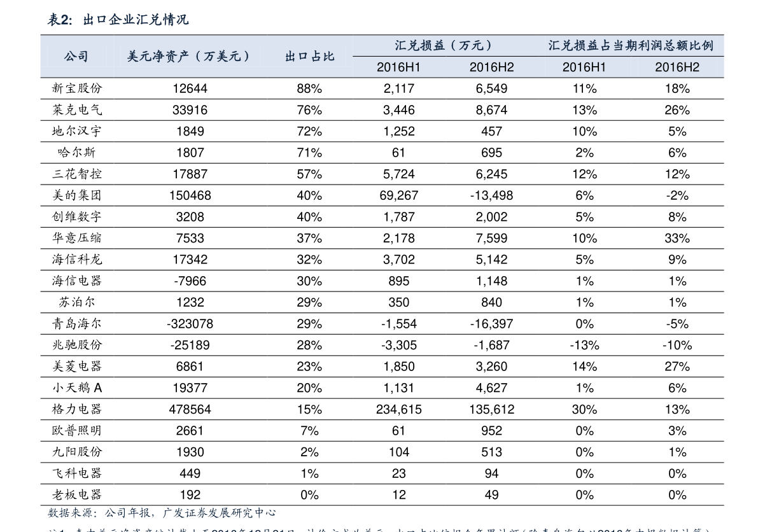Click the company name 老板电器

tap(77, 495)
